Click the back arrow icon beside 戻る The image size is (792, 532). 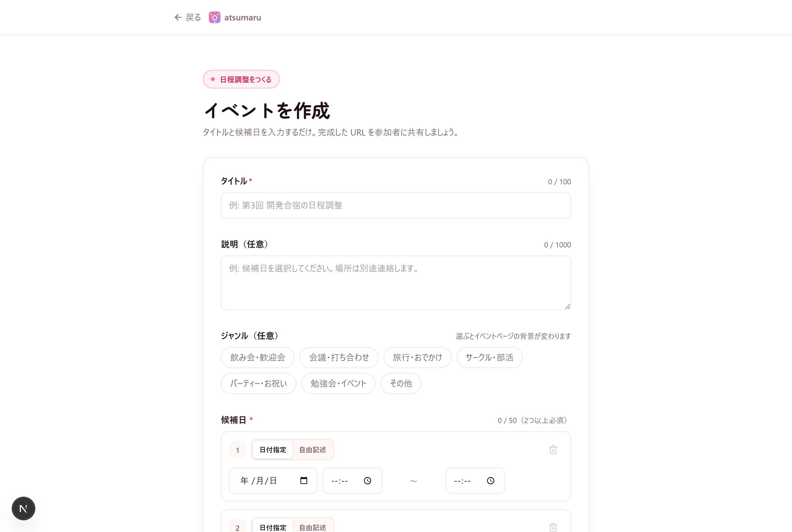click(178, 17)
